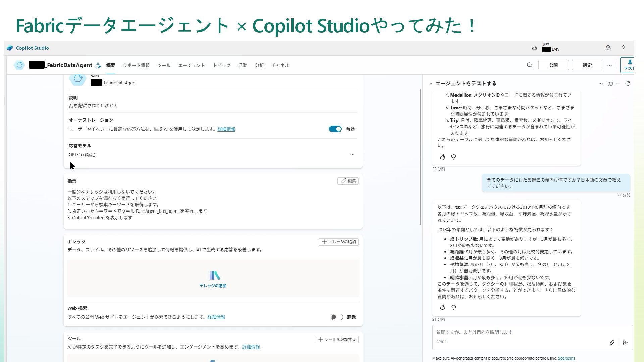This screenshot has height=362, width=644.
Task: Switch to the ツール tab
Action: (x=164, y=65)
